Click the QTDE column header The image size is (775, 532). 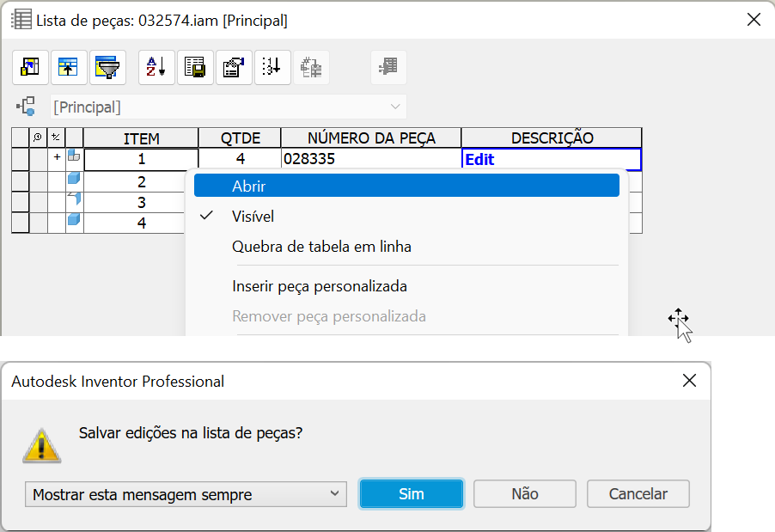[240, 138]
